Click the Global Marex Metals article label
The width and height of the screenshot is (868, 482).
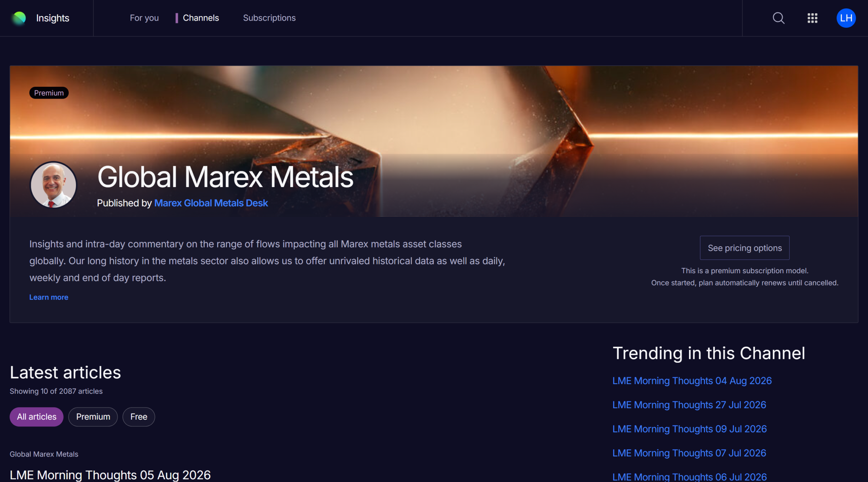(x=44, y=454)
